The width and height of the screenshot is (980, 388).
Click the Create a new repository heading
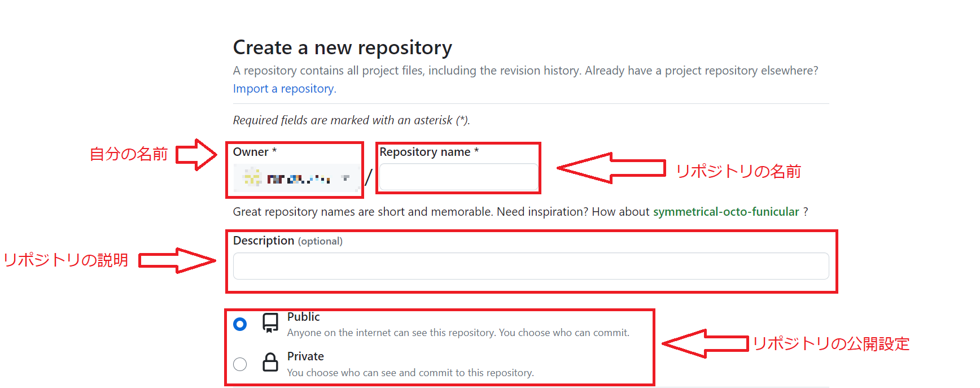(342, 47)
